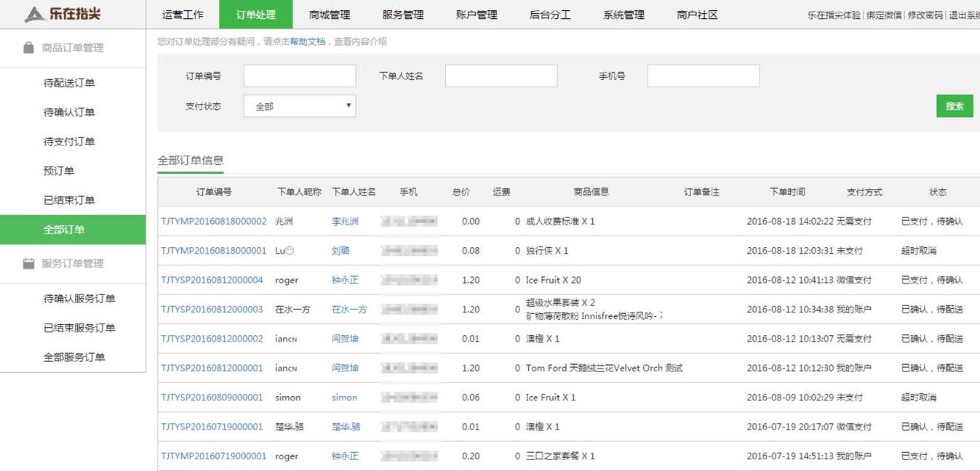Image resolution: width=980 pixels, height=471 pixels.
Task: Select 待配送订单 in the sidebar
Action: (x=69, y=83)
